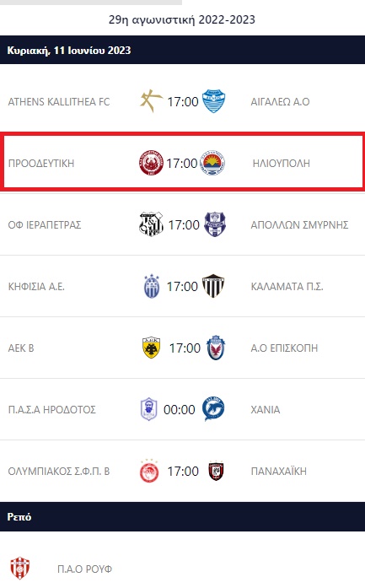The image size is (365, 588).
Task: Select the Π.Α.Σ.Α ΗΡΟΔΟΤΟΣ team name
Action: 51,409
